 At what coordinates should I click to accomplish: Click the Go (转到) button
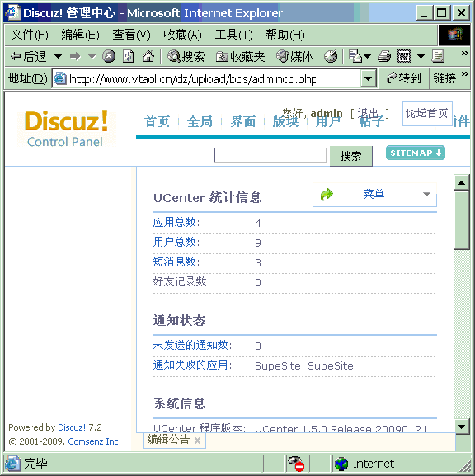pyautogui.click(x=404, y=78)
